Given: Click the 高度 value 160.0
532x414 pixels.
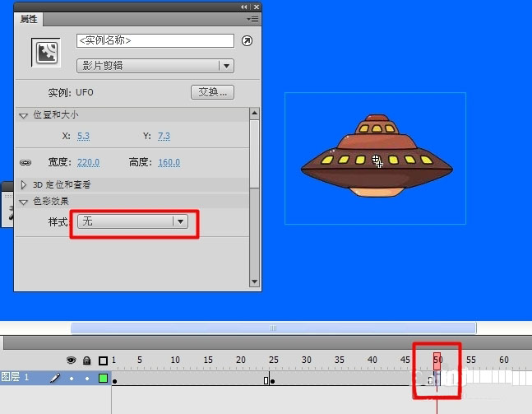Looking at the screenshot, I should (x=169, y=163).
